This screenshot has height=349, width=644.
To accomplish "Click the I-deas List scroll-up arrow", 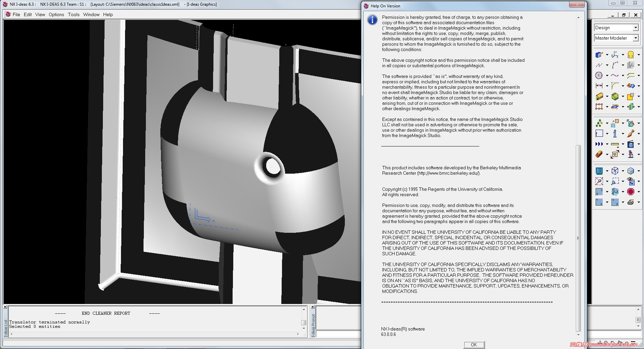I will pos(304,309).
